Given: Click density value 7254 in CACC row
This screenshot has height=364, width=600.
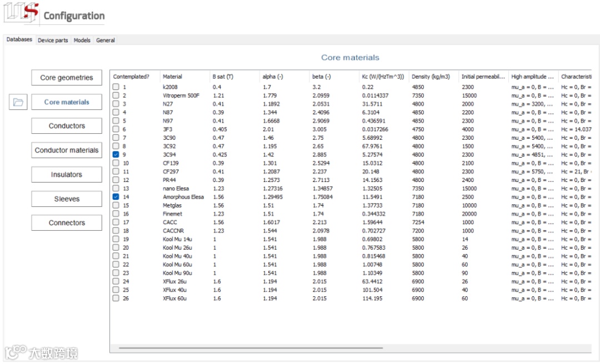Looking at the screenshot, I should (418, 222).
